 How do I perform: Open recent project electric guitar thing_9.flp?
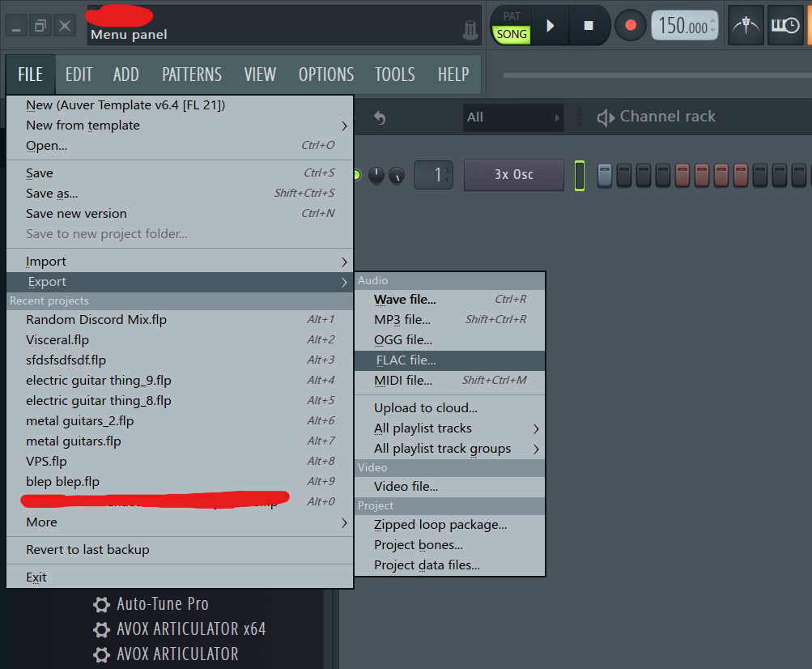[181, 381]
